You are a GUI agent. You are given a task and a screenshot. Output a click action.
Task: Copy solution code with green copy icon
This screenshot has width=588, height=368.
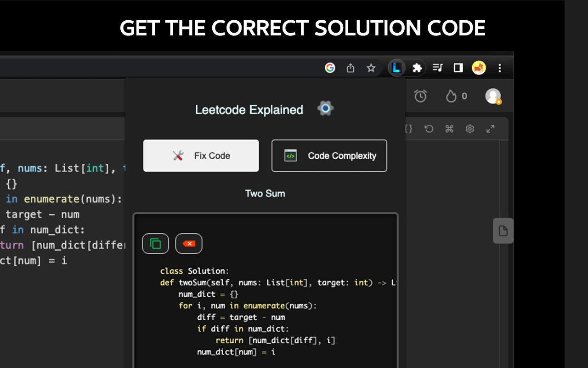point(156,244)
